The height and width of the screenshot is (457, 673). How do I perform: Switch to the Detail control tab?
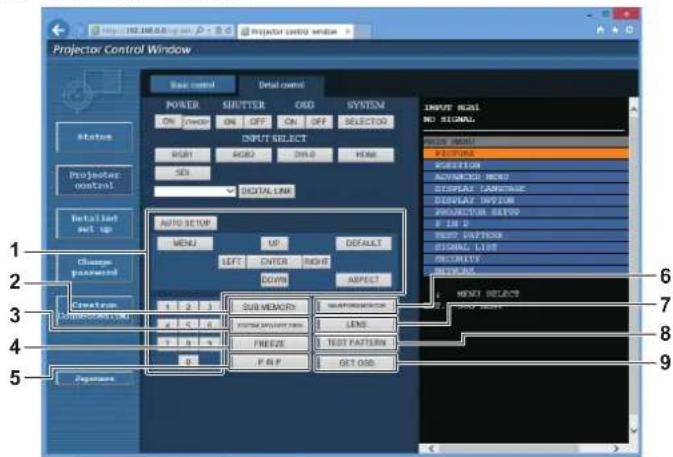point(282,85)
